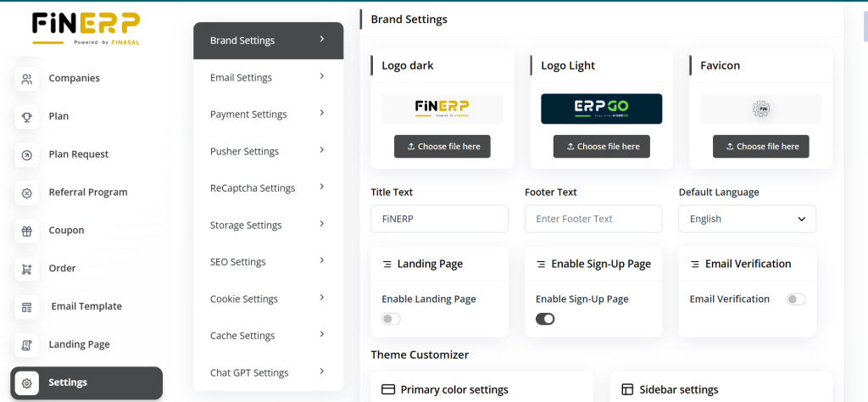Click the Plan trophy icon
The width and height of the screenshot is (868, 402).
point(27,117)
